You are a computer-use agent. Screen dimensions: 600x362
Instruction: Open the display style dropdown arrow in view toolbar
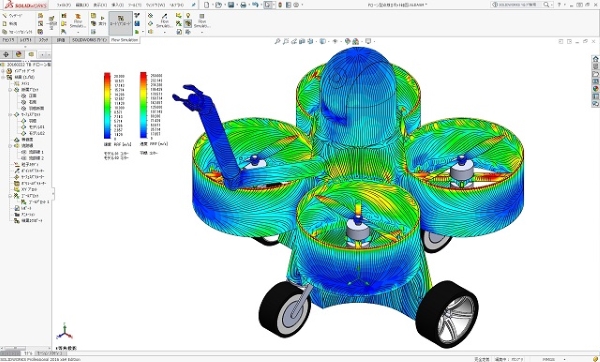(329, 41)
